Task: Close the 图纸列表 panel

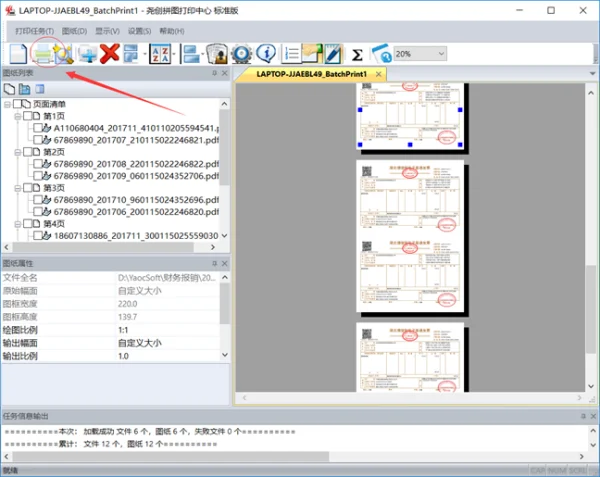Action: 225,73
